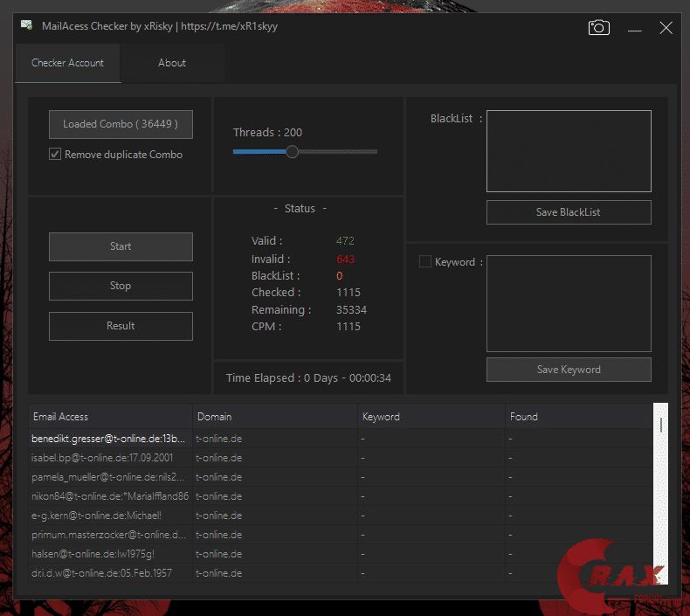The image size is (690, 616).
Task: Click the Save BlackList button
Action: coord(569,212)
